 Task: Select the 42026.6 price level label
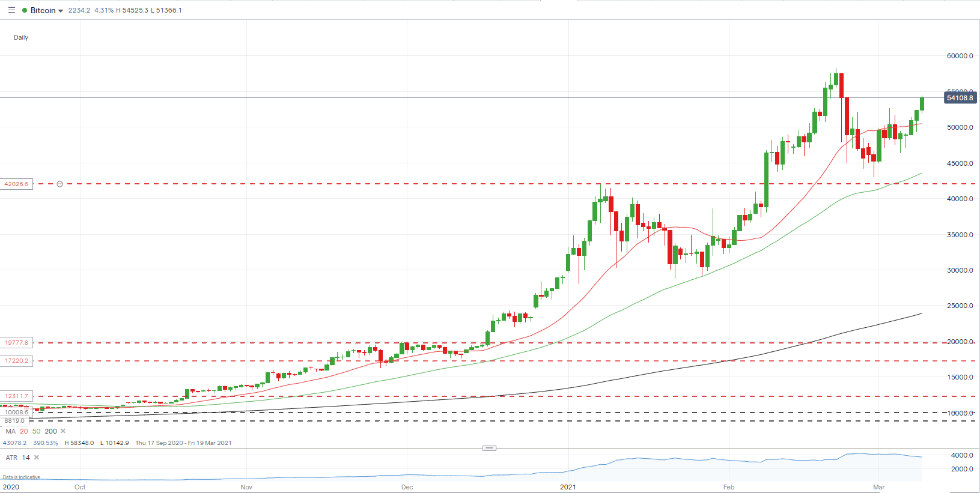[16, 184]
